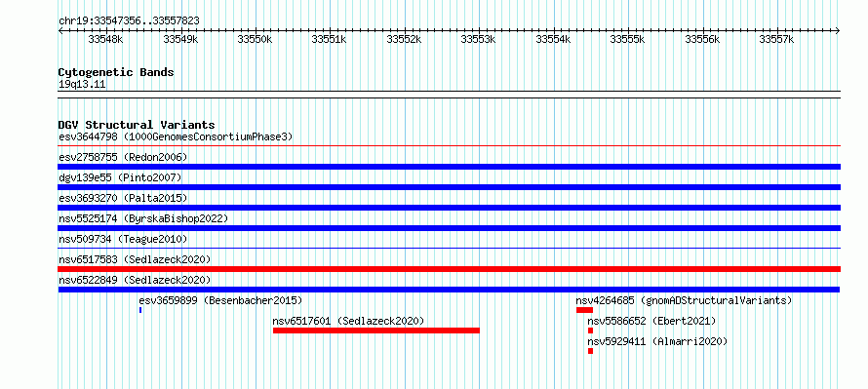Click the first nsv6517583 (Sedlazeck2020) label
This screenshot has width=868, height=389.
coord(135,259)
